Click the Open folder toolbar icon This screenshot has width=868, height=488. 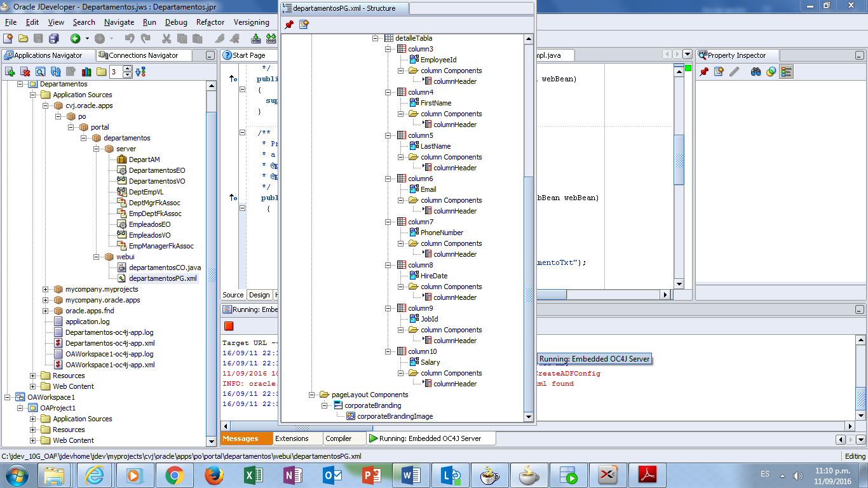click(23, 39)
